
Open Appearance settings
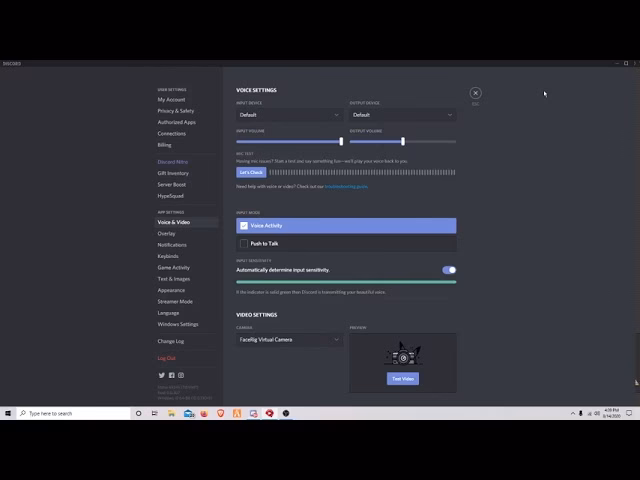click(171, 290)
